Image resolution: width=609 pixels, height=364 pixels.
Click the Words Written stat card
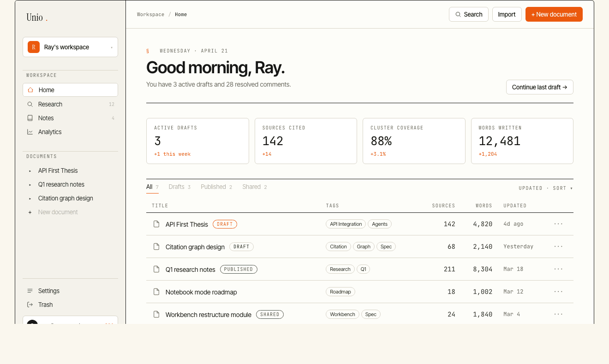point(522,141)
